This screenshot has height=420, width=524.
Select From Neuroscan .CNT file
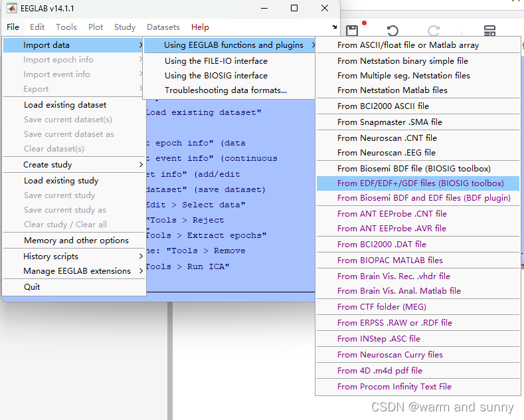click(x=418, y=138)
